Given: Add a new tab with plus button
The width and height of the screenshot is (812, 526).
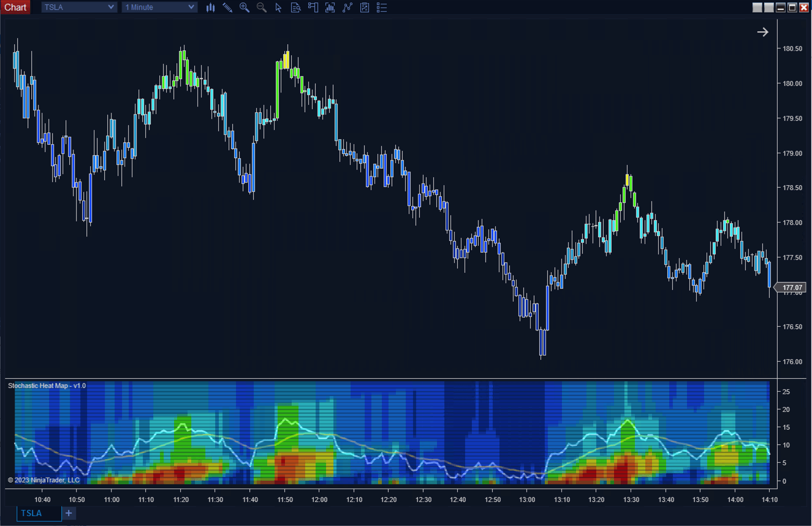Looking at the screenshot, I should pos(69,513).
